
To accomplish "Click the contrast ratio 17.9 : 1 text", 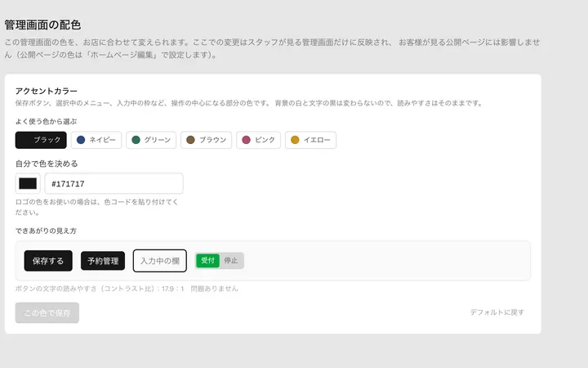I will (173, 289).
